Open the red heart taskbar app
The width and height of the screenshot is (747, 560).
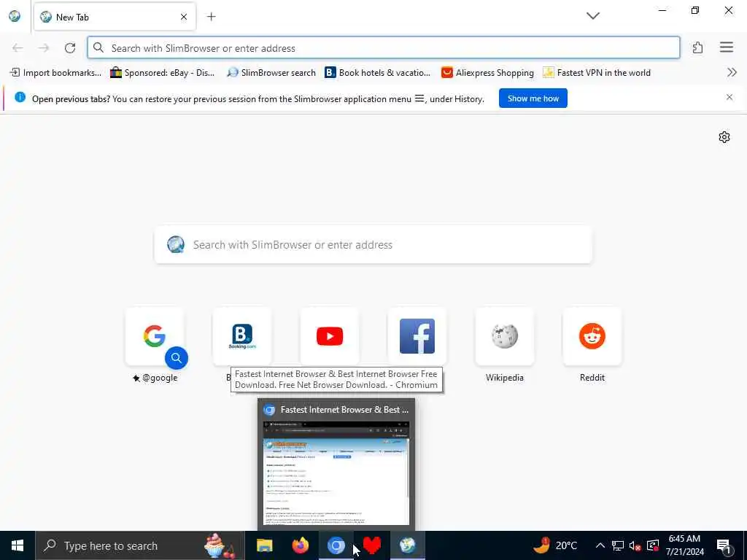click(372, 545)
